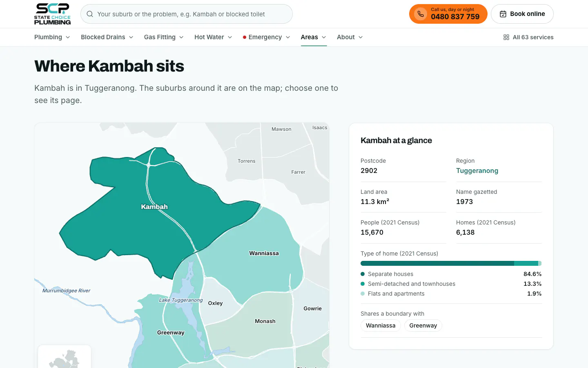Image resolution: width=588 pixels, height=368 pixels.
Task: Expand the Gas Fitting menu chevron
Action: (x=181, y=37)
